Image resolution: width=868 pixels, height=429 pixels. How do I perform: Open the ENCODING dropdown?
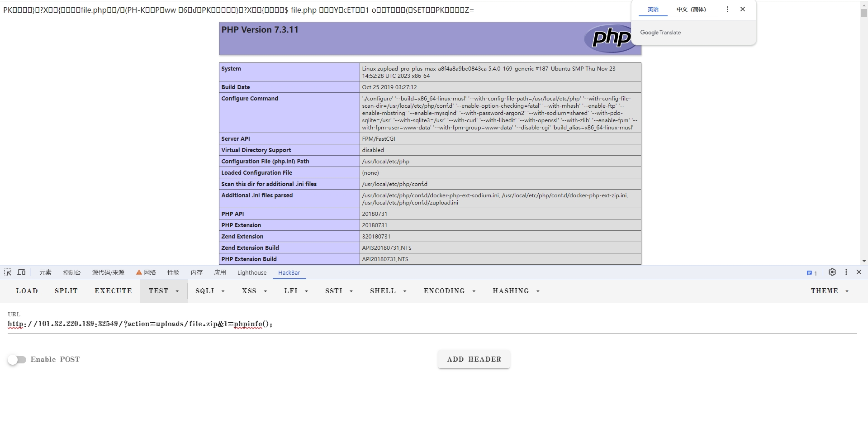450,291
